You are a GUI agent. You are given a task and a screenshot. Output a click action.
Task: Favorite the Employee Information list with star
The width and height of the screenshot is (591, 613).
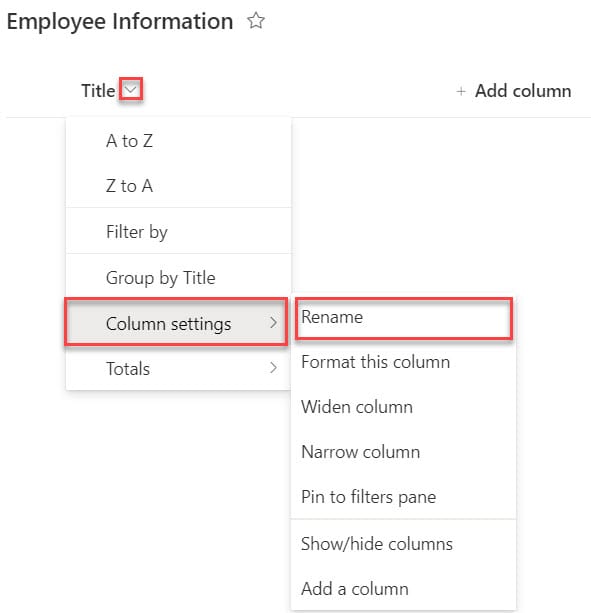click(256, 21)
